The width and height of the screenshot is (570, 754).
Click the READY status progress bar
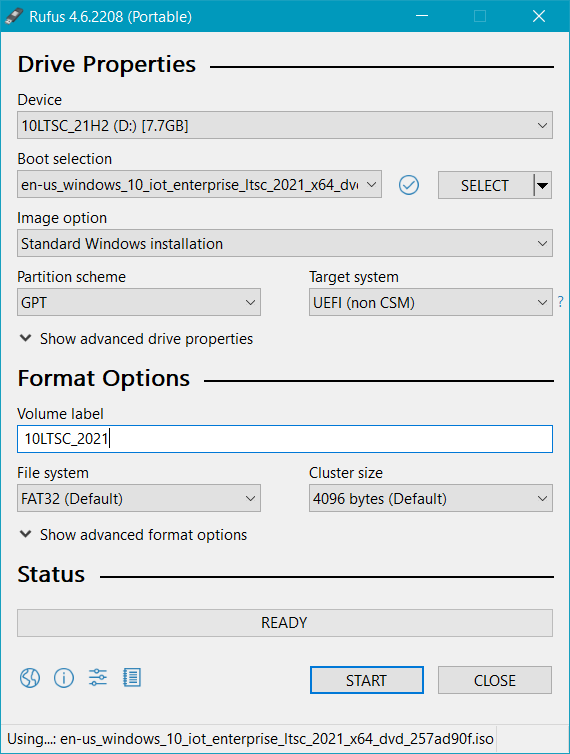pyautogui.click(x=285, y=623)
